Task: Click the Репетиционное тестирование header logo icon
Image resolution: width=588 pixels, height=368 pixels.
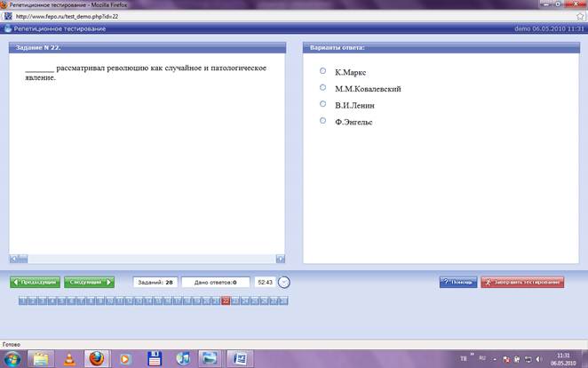Action: 8,28
